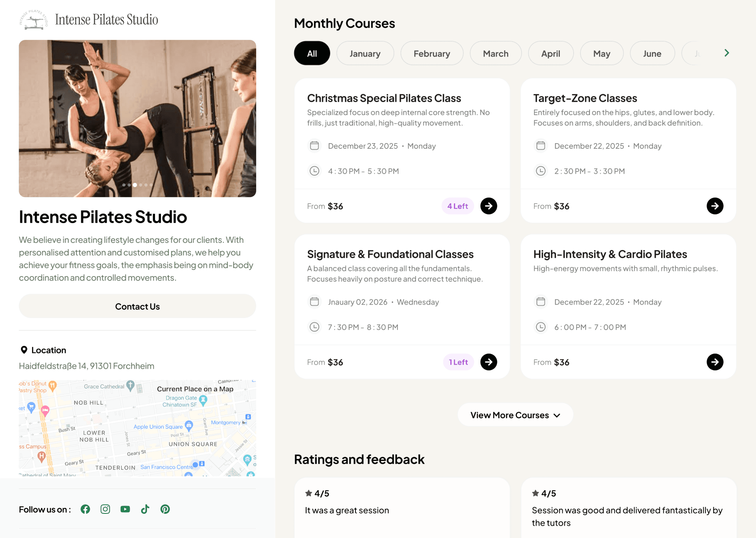
Task: Filter courses by April
Action: (551, 53)
